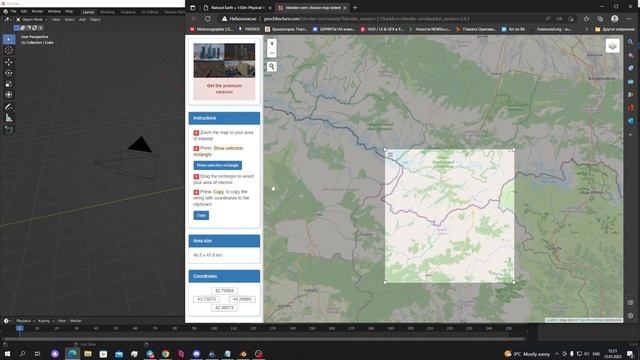Select the Select Box tool in Blender
The image size is (640, 360).
point(9,39)
